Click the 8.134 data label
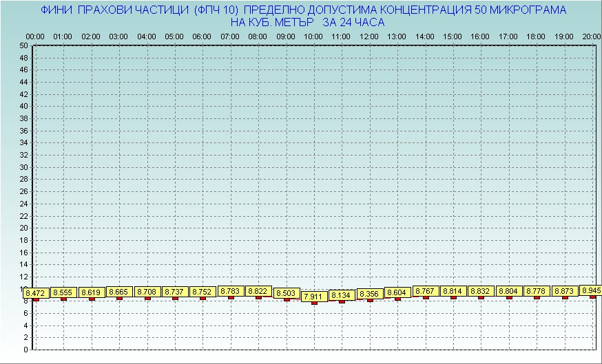602x364 pixels. click(x=342, y=295)
